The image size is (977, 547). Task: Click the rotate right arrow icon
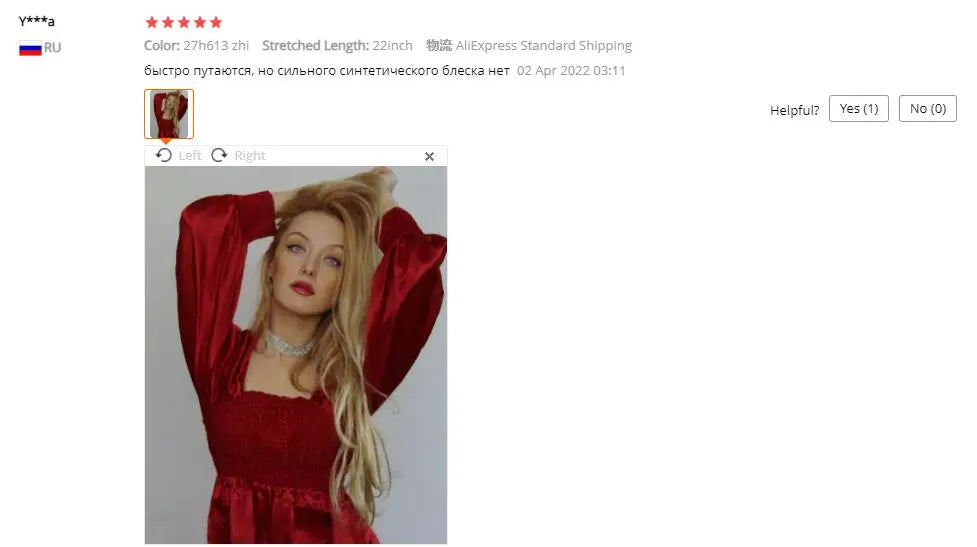pos(219,155)
